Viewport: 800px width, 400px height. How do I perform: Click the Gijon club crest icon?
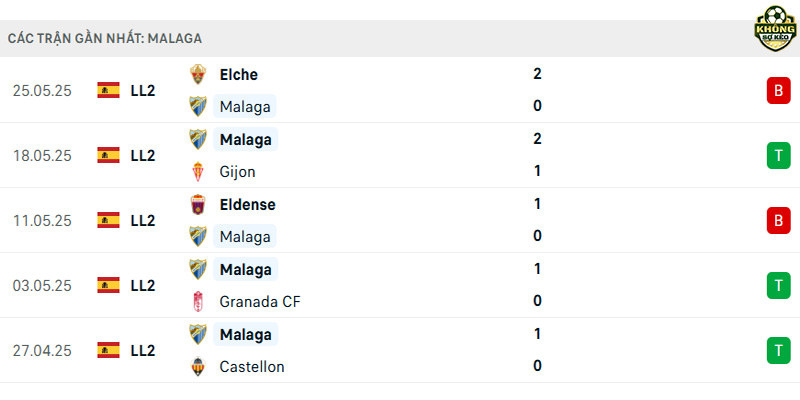(x=198, y=171)
